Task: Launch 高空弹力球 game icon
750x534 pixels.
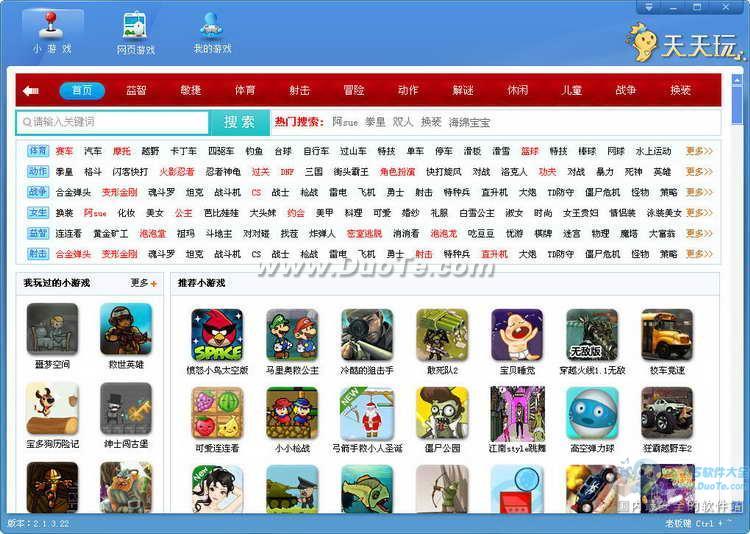Action: [592, 413]
